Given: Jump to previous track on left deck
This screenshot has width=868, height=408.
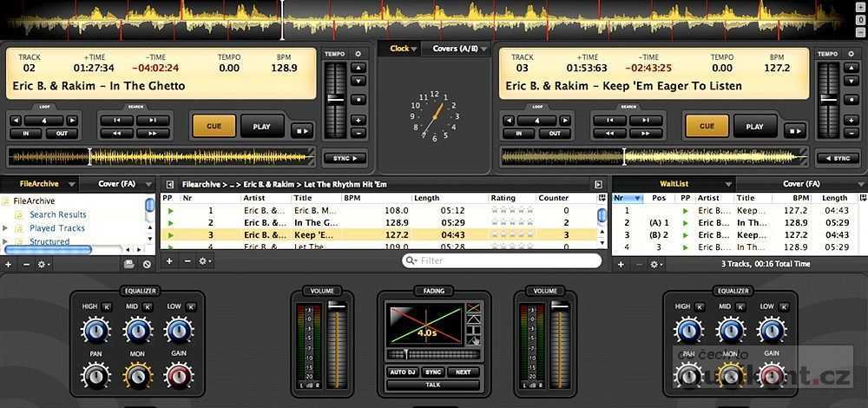Looking at the screenshot, I should tap(117, 120).
